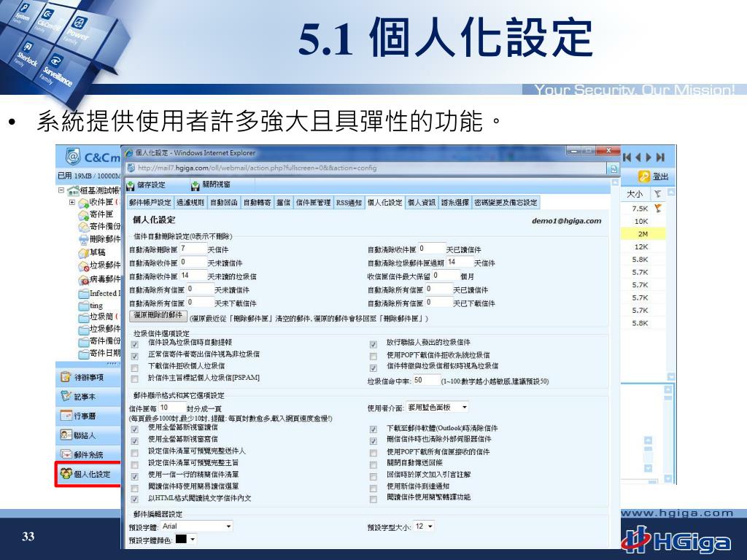747x560 pixels.
Task: Switch to 密碼變更及備忘設定 tab
Action: (506, 203)
